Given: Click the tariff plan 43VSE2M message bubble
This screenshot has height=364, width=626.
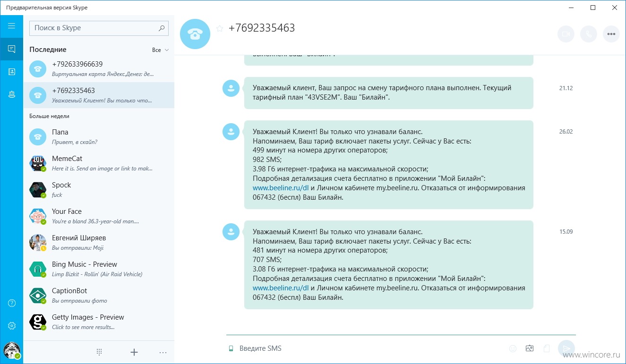Looking at the screenshot, I should click(389, 93).
